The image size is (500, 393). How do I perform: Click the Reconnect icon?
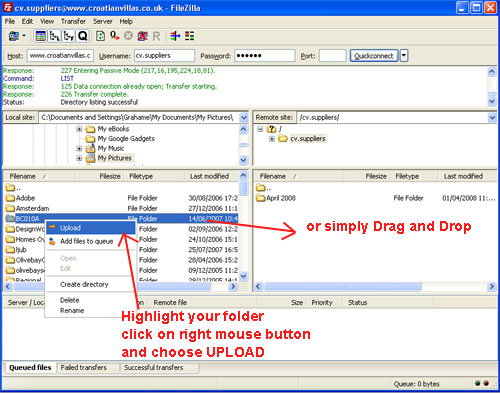156,36
